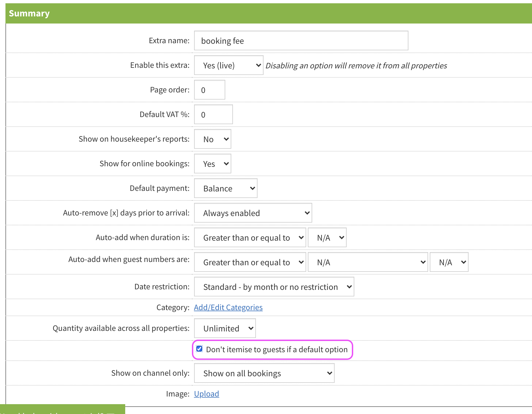Expand the Date restriction dropdown
The height and width of the screenshot is (414, 532).
pyautogui.click(x=274, y=287)
